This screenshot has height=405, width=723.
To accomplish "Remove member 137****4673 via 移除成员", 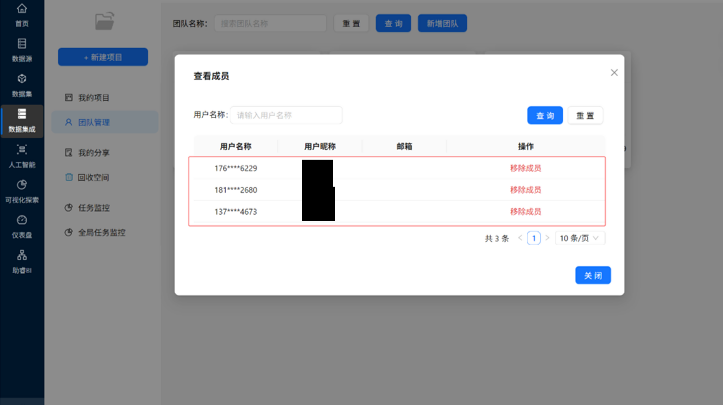I will pos(525,211).
